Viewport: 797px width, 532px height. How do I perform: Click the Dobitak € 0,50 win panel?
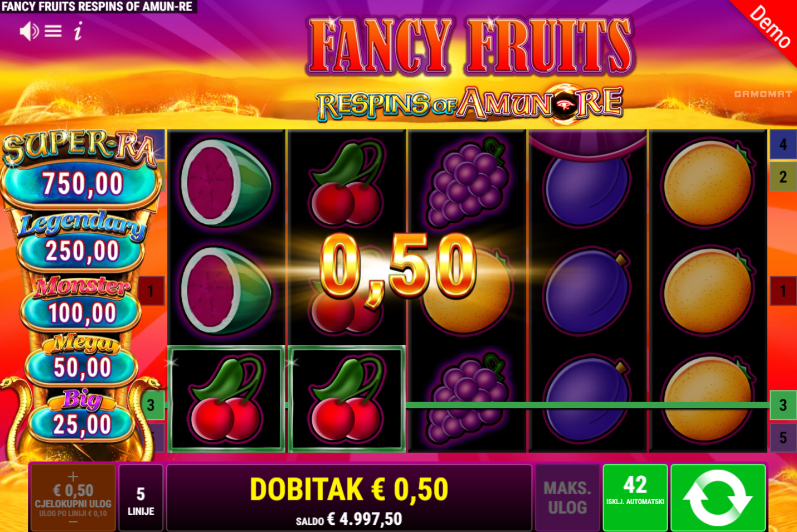pos(349,498)
